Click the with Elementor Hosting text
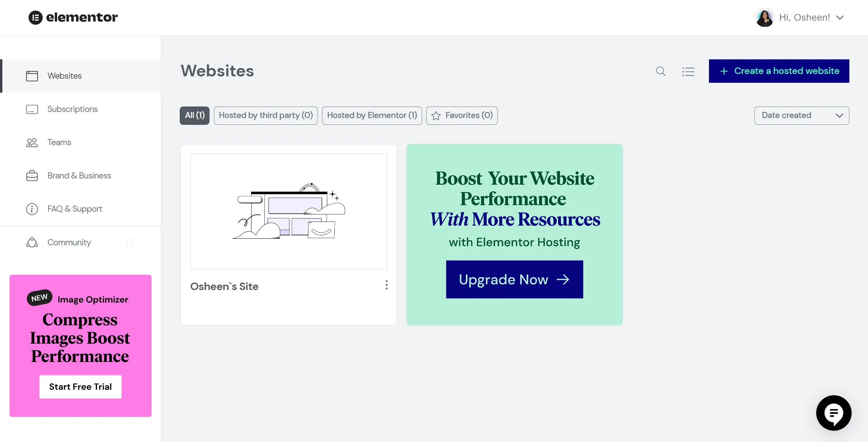The width and height of the screenshot is (868, 442). pos(514,242)
